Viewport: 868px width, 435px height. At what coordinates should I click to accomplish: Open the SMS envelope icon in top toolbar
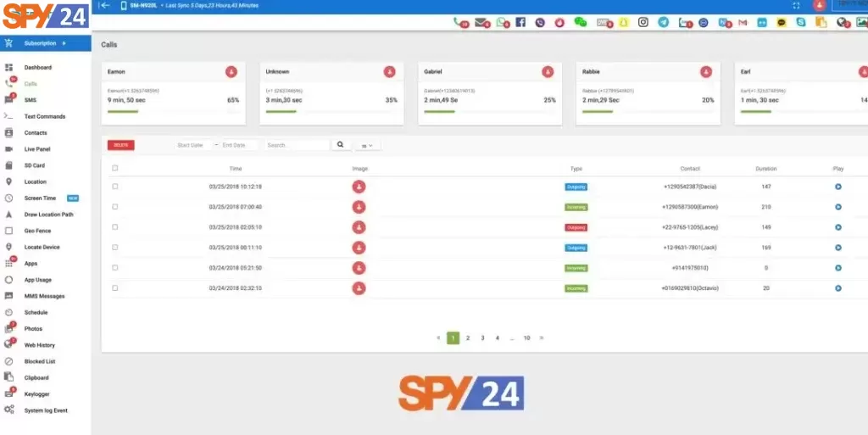coord(481,23)
